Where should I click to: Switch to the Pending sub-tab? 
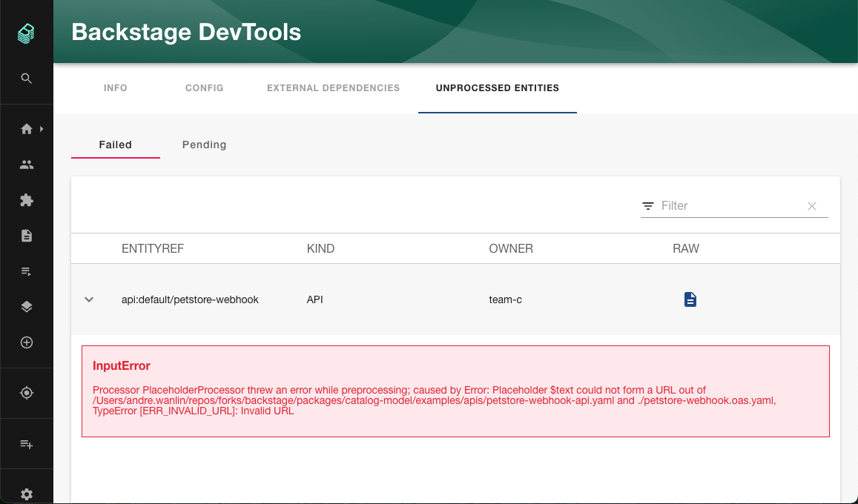click(204, 145)
